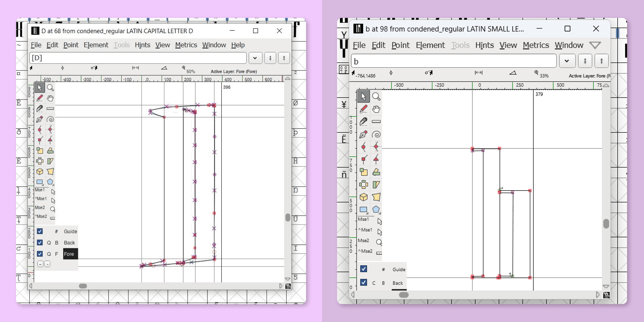The image size is (644, 322).
Task: Open the glyph name dropdown beside [D] field
Action: 255,58
